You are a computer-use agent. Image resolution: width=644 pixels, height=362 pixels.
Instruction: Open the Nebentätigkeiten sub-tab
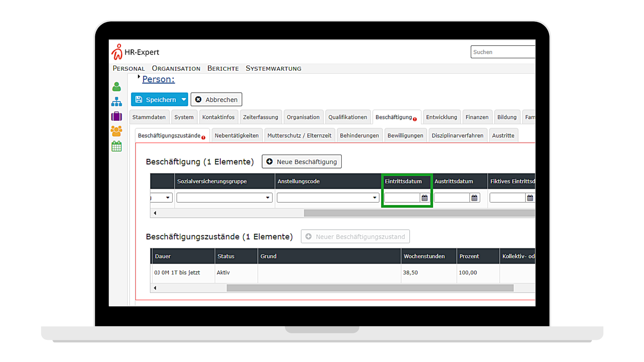[x=236, y=135]
